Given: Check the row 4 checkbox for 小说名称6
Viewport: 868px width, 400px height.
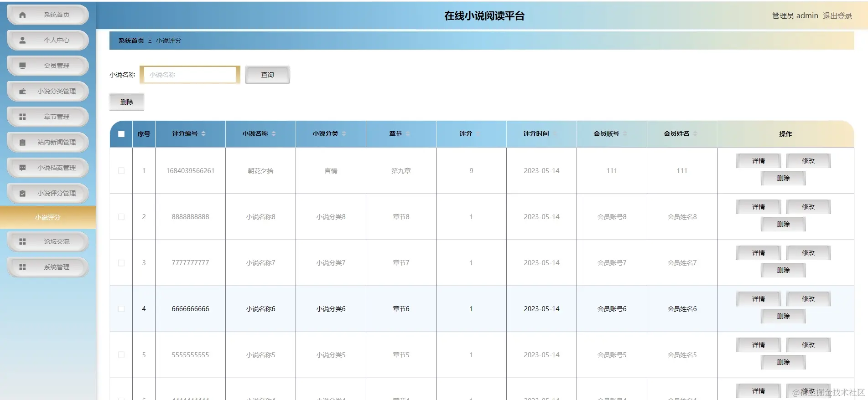Looking at the screenshot, I should point(121,309).
